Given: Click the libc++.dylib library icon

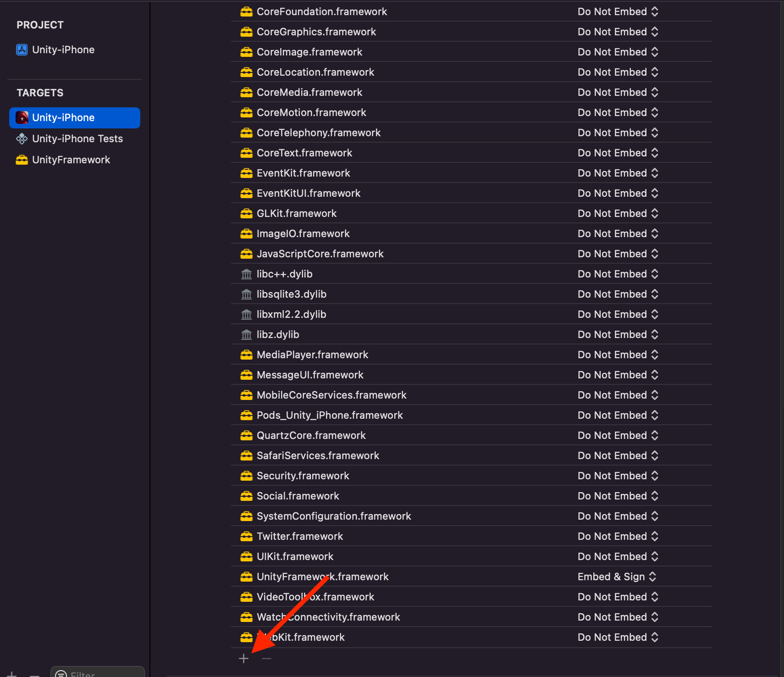Looking at the screenshot, I should [247, 274].
